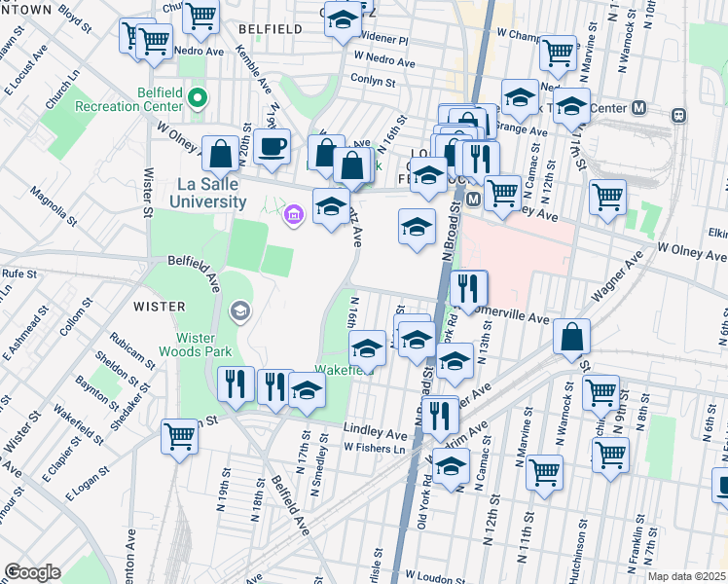Select the BELFIELD neighborhood label
Image resolution: width=728 pixels, height=584 pixels.
tap(271, 29)
